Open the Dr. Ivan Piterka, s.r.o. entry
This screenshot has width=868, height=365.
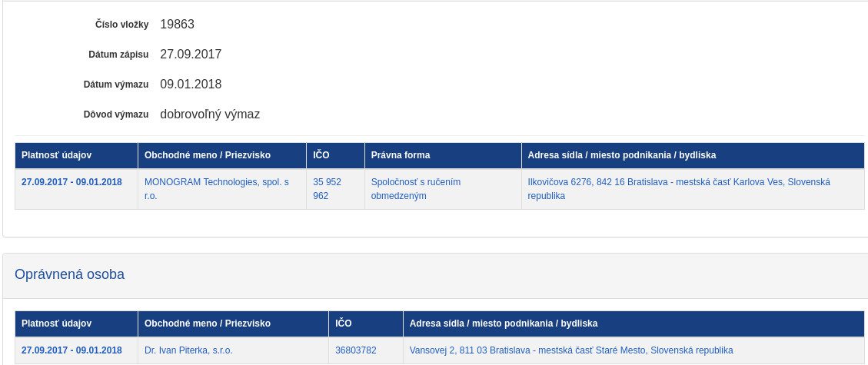coord(188,350)
